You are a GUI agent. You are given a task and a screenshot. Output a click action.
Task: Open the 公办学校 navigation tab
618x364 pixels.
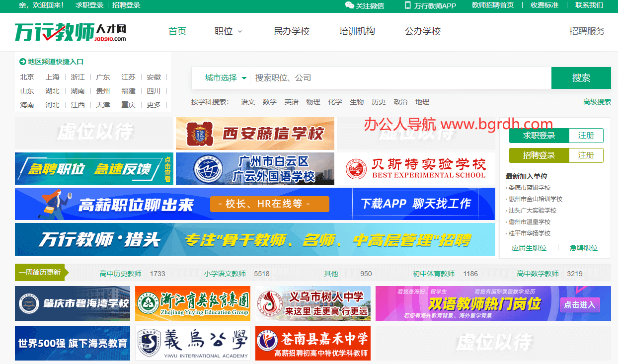point(423,31)
